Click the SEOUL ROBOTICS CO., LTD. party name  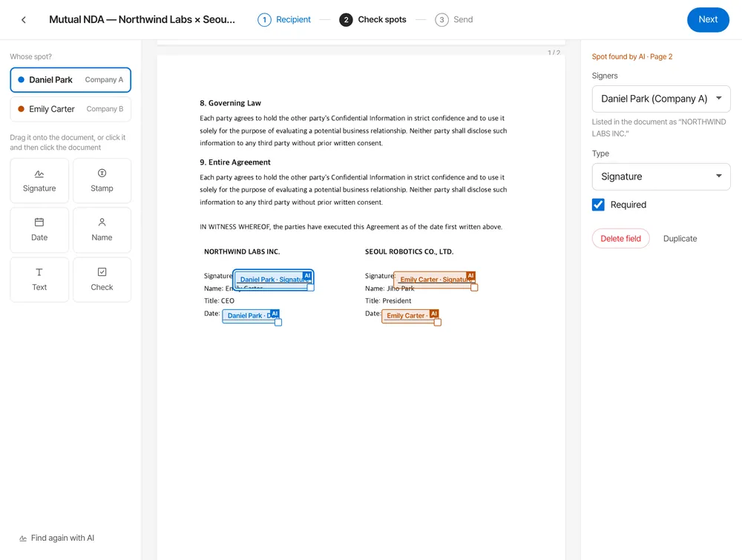click(410, 251)
